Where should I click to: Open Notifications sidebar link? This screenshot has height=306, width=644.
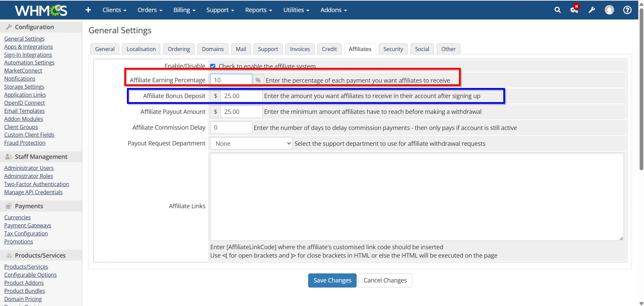(20, 79)
